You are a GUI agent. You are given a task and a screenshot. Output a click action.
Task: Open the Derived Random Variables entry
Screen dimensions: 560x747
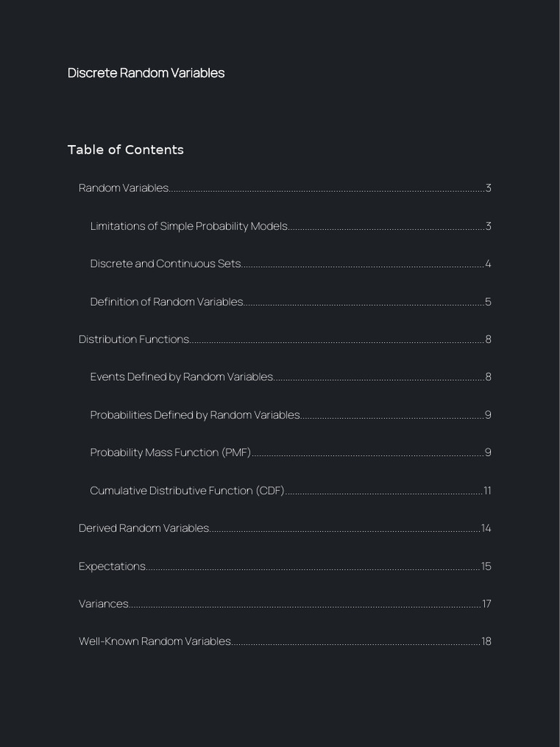coord(144,528)
